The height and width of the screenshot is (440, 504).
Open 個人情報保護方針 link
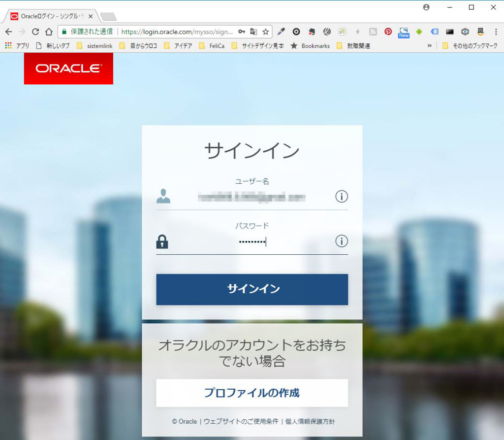(310, 421)
